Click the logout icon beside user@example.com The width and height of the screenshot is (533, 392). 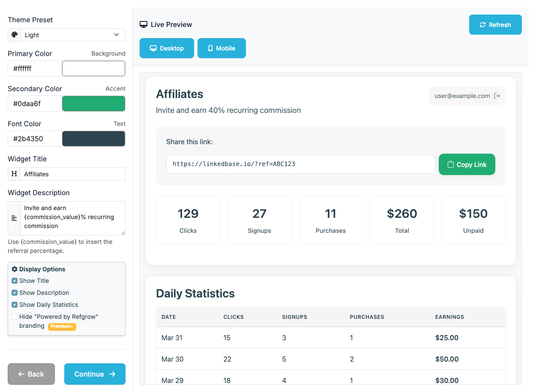pos(497,96)
